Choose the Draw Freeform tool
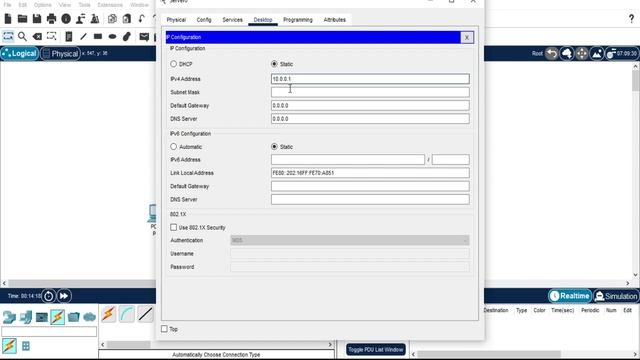 127,36
